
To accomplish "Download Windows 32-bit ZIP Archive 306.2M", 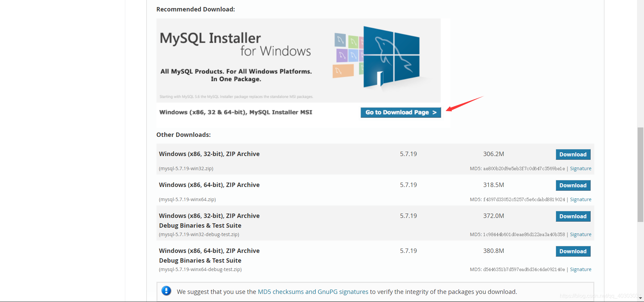I will tap(573, 154).
